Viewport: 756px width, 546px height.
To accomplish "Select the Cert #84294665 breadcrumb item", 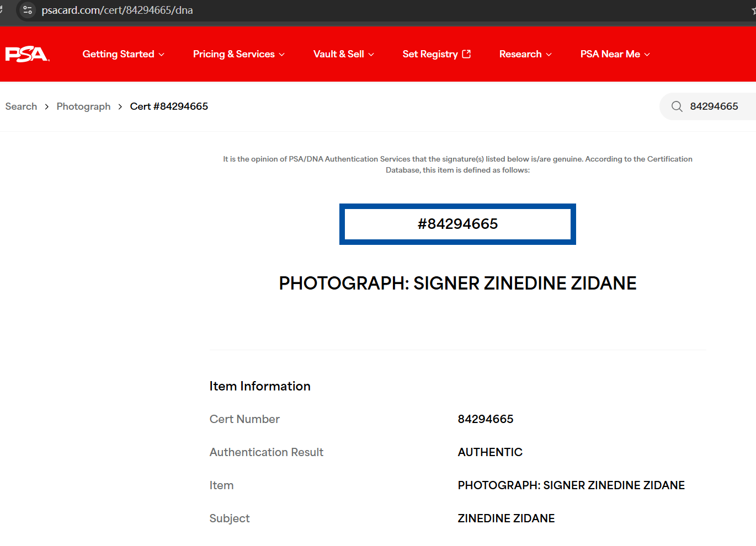I will [169, 106].
